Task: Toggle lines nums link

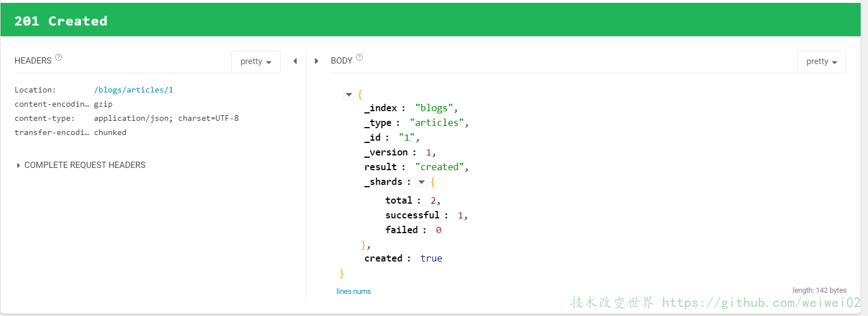Action: pos(353,291)
